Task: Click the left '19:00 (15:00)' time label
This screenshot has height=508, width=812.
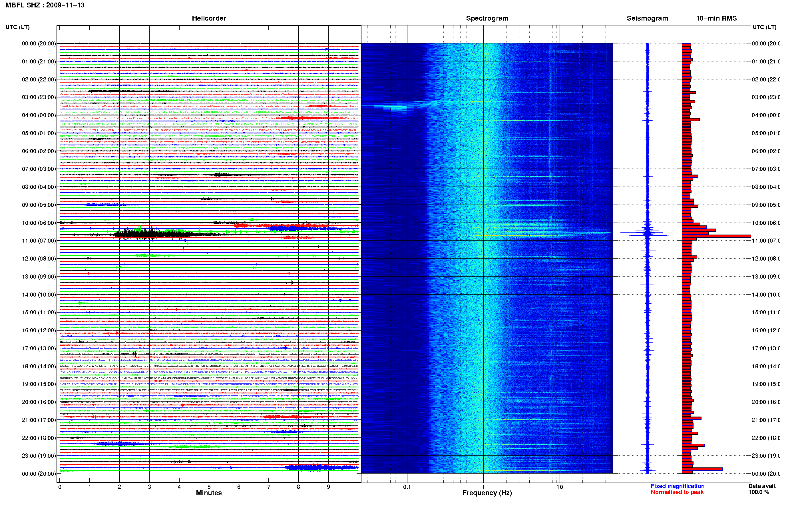Action: point(39,384)
